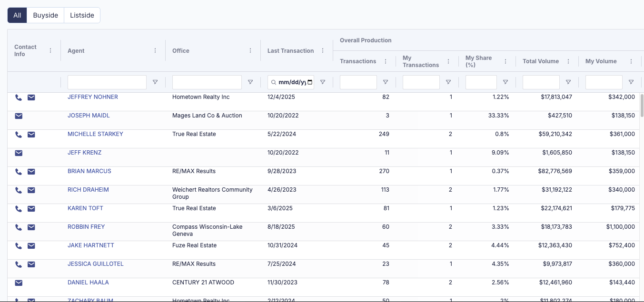
Task: Call Karen Toft via phone icon
Action: [19, 209]
